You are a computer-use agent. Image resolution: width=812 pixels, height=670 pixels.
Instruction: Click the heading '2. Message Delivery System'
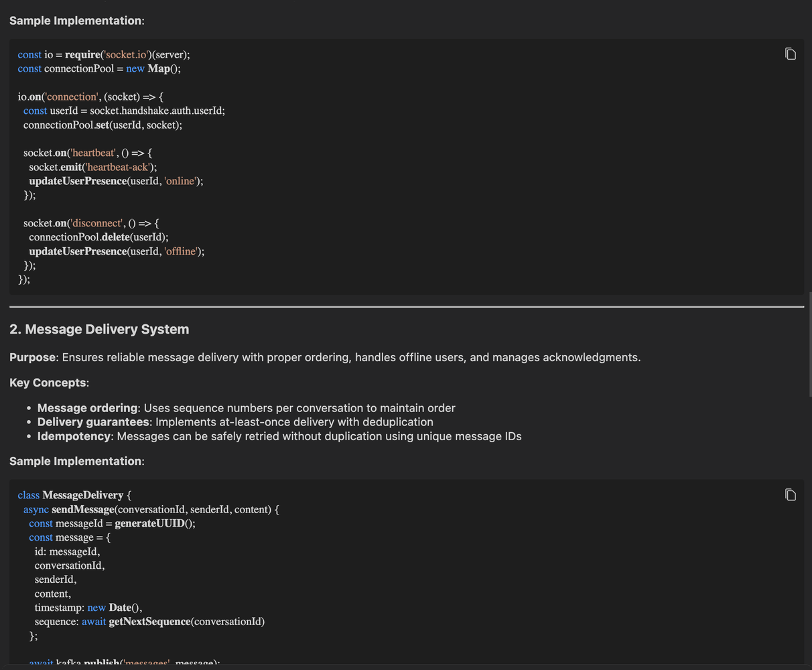pyautogui.click(x=99, y=329)
